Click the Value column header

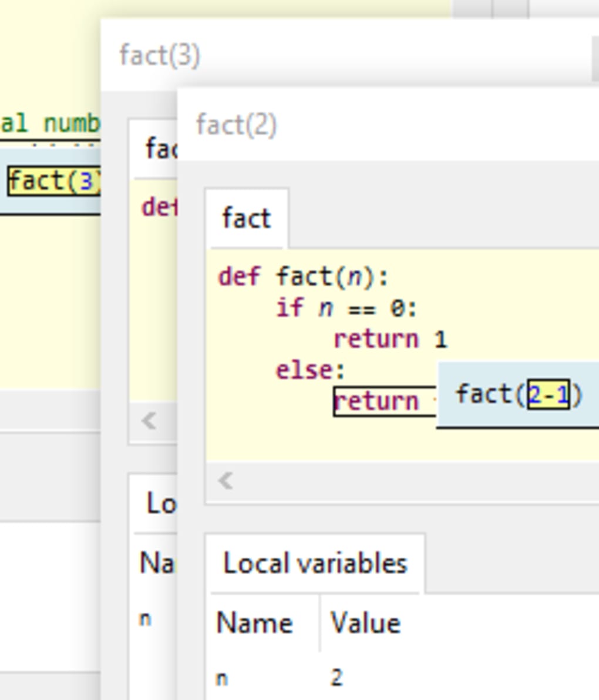365,623
